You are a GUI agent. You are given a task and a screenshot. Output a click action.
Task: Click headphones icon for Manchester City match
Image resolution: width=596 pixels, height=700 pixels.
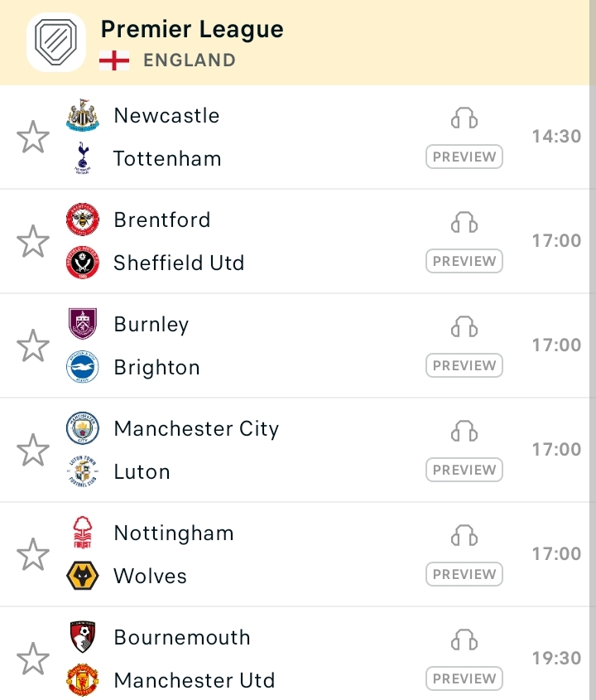[464, 432]
